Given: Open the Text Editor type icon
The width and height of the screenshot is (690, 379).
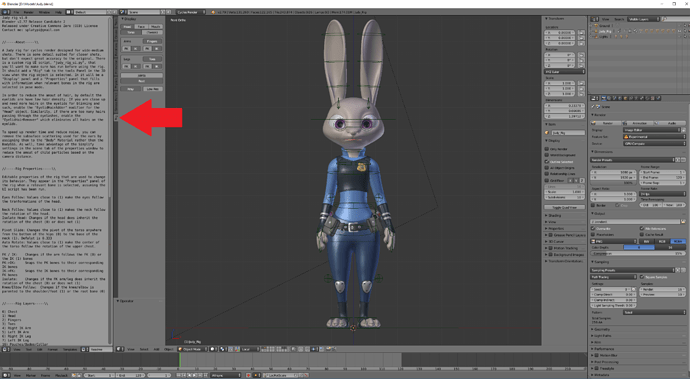Looking at the screenshot, I should click(x=6, y=349).
